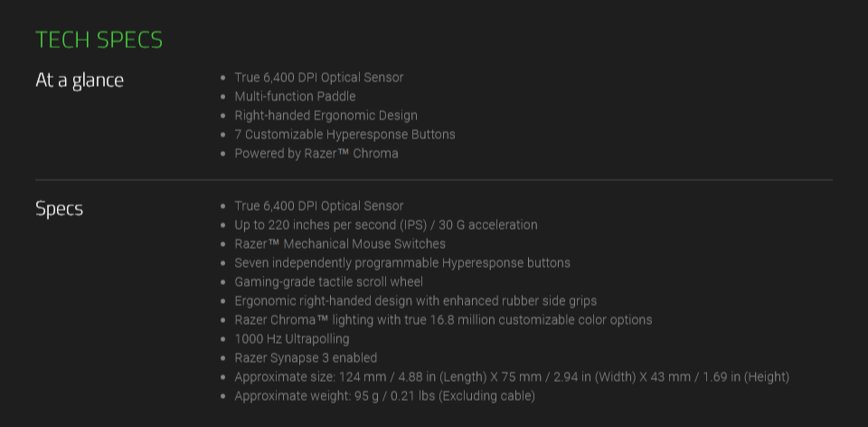Click "Multi-function Paddle" list item
The height and width of the screenshot is (427, 868).
(295, 97)
